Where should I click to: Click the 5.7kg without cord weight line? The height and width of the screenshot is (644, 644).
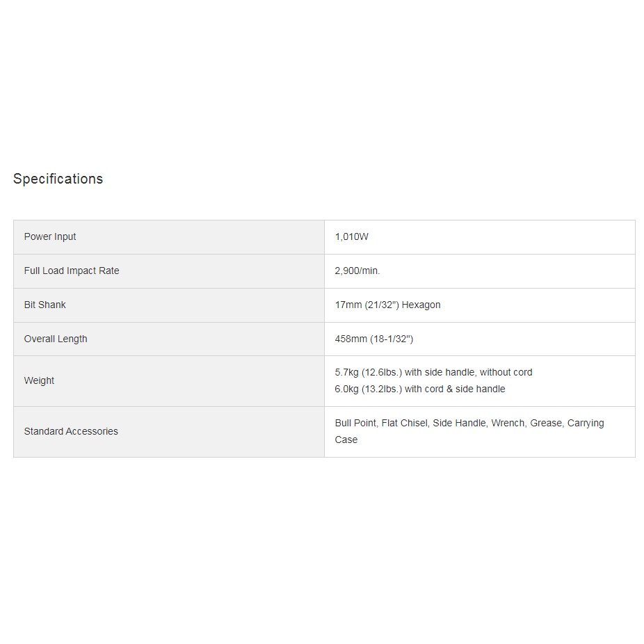pyautogui.click(x=433, y=372)
